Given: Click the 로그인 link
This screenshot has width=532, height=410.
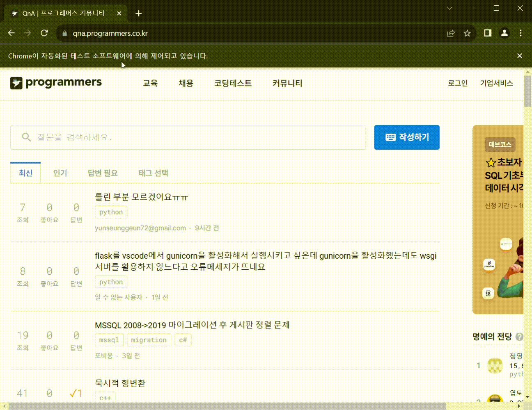Looking at the screenshot, I should pyautogui.click(x=458, y=83).
